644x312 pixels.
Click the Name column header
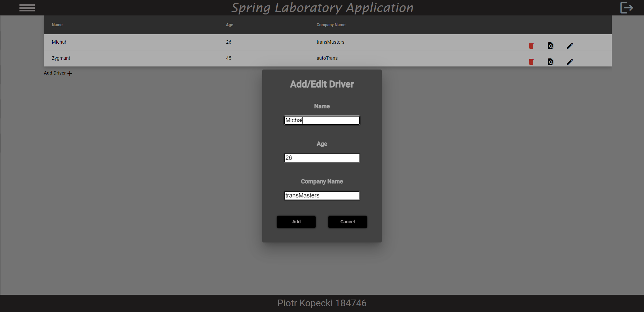click(x=57, y=25)
